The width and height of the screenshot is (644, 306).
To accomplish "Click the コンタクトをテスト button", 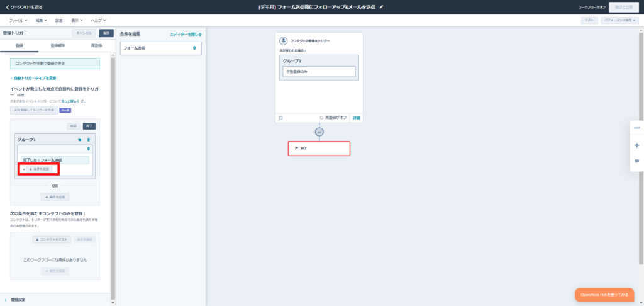I will pos(52,239).
